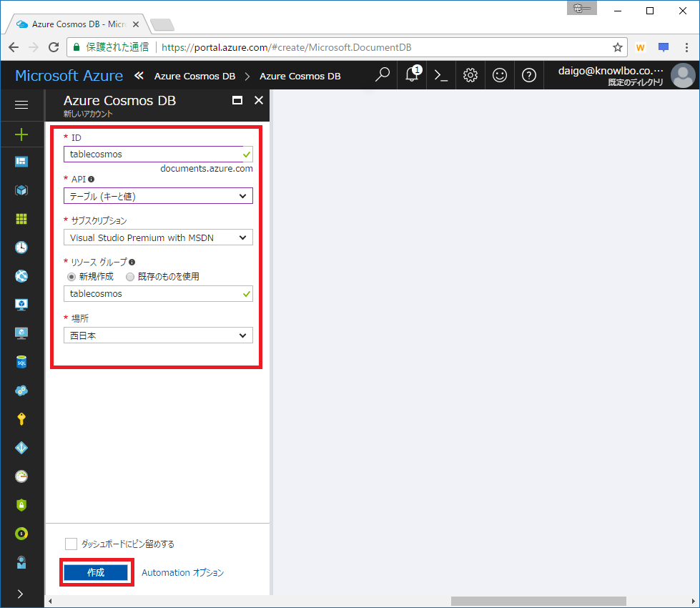The height and width of the screenshot is (608, 700).
Task: Go back with the browser back arrow
Action: point(14,47)
